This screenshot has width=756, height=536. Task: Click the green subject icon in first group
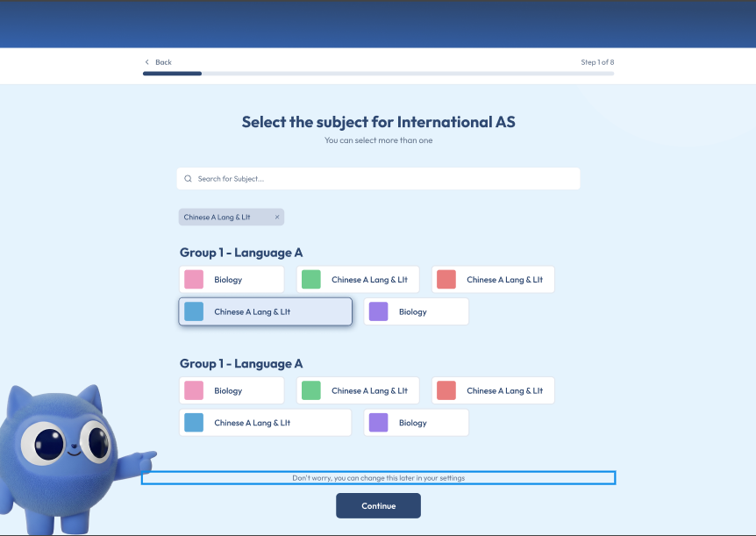(311, 280)
